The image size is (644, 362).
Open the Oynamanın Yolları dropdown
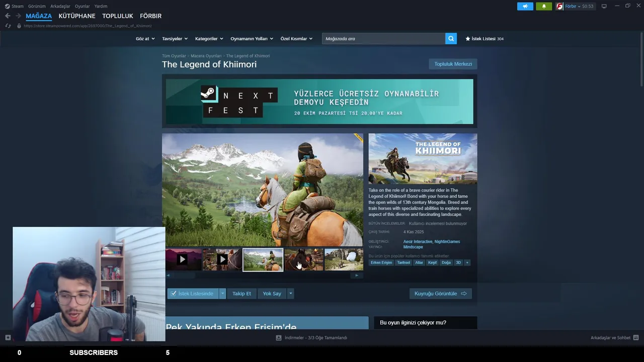click(252, 39)
